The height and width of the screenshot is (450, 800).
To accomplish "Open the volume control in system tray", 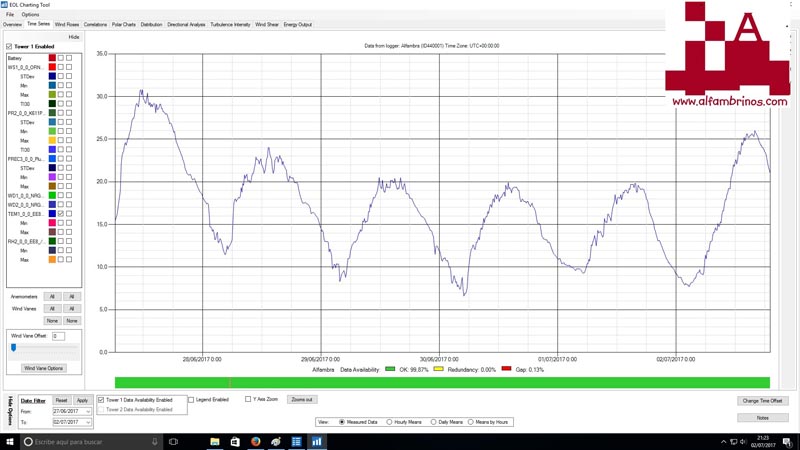I will pos(743,442).
